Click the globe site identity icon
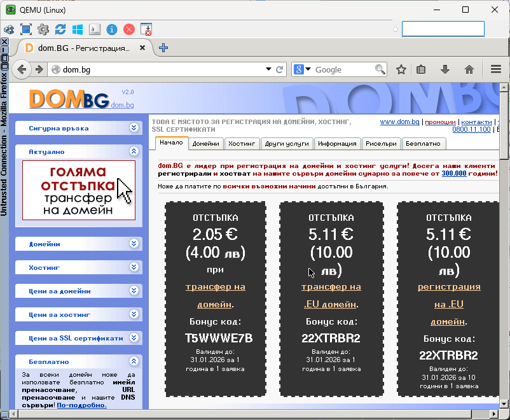The width and height of the screenshot is (510, 420). point(56,69)
